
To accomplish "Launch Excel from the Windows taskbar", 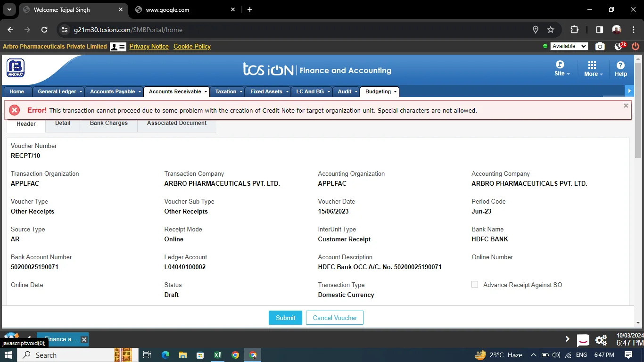I will (x=218, y=355).
